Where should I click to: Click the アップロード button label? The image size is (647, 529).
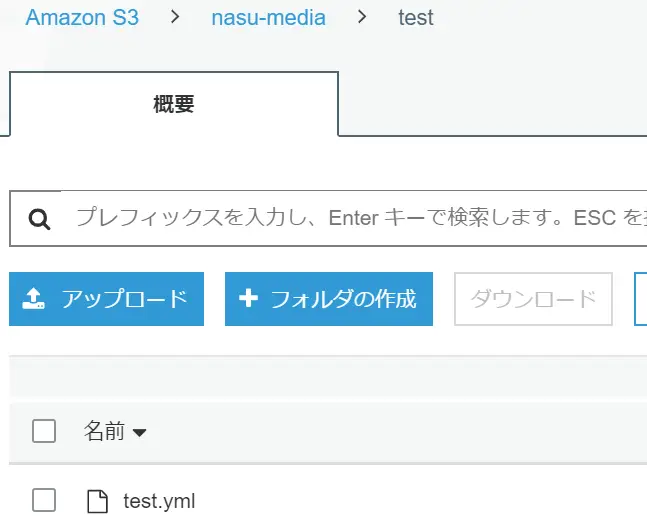coord(125,299)
